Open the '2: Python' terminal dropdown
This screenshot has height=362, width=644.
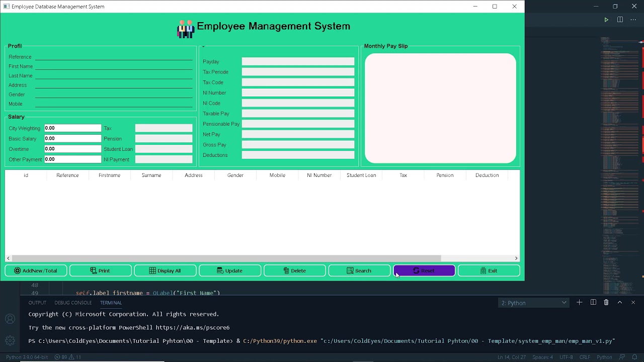534,303
